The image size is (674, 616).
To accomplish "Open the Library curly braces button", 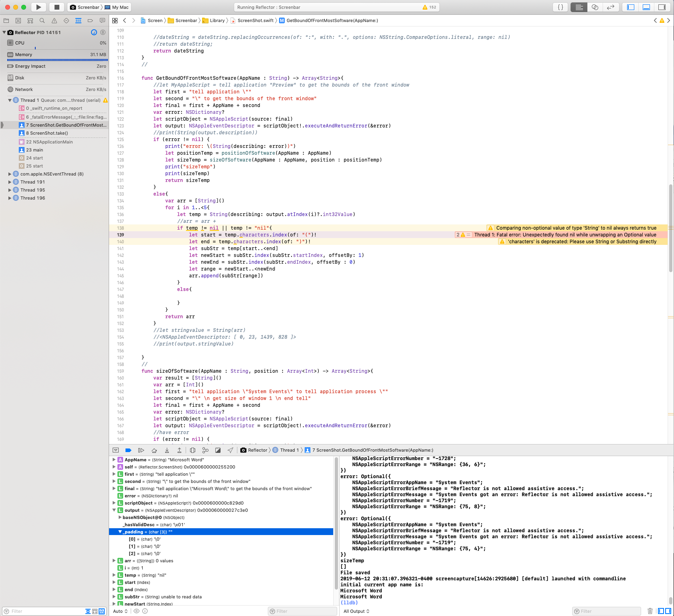I will (x=561, y=7).
